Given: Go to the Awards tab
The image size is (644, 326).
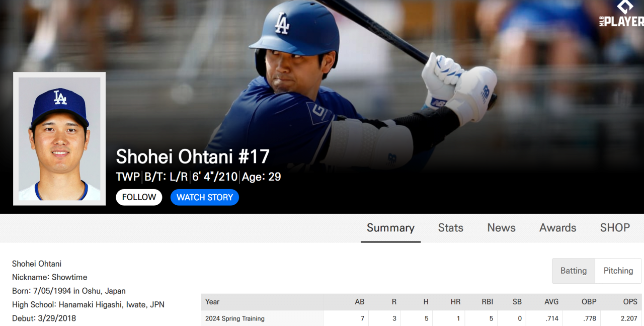Looking at the screenshot, I should coord(557,228).
